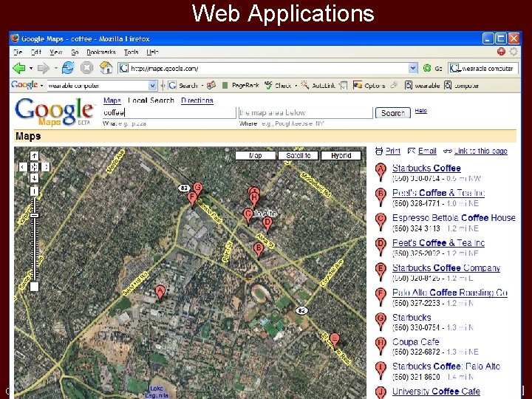Viewport: 532px width, 399px height.
Task: Go to the Home page icon
Action: (106, 68)
